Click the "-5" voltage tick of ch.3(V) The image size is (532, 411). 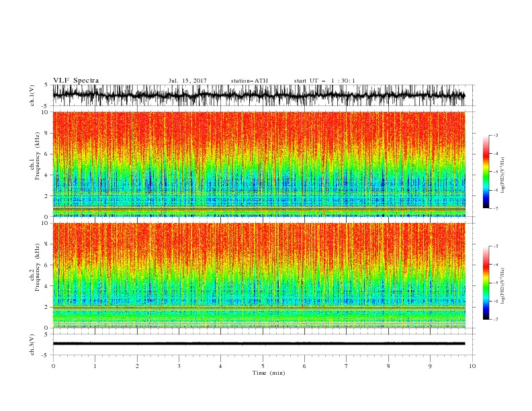46,355
